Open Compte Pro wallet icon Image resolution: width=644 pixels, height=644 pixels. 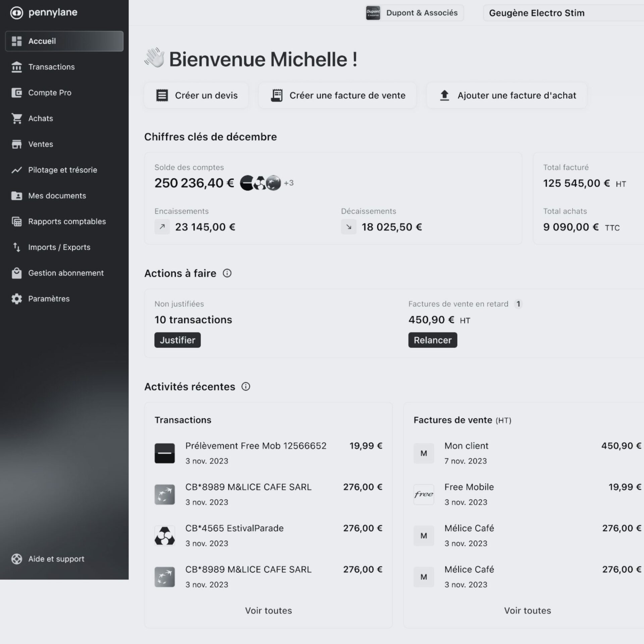[16, 93]
